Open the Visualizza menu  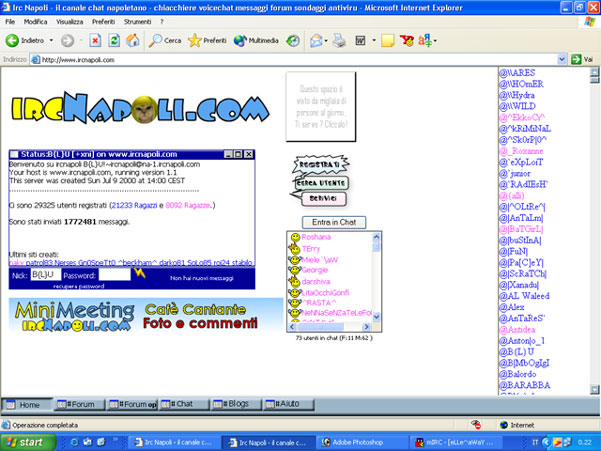point(69,22)
